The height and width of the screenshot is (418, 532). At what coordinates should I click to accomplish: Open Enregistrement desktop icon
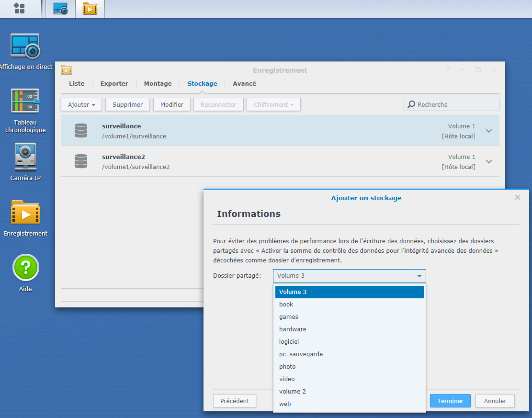(25, 213)
